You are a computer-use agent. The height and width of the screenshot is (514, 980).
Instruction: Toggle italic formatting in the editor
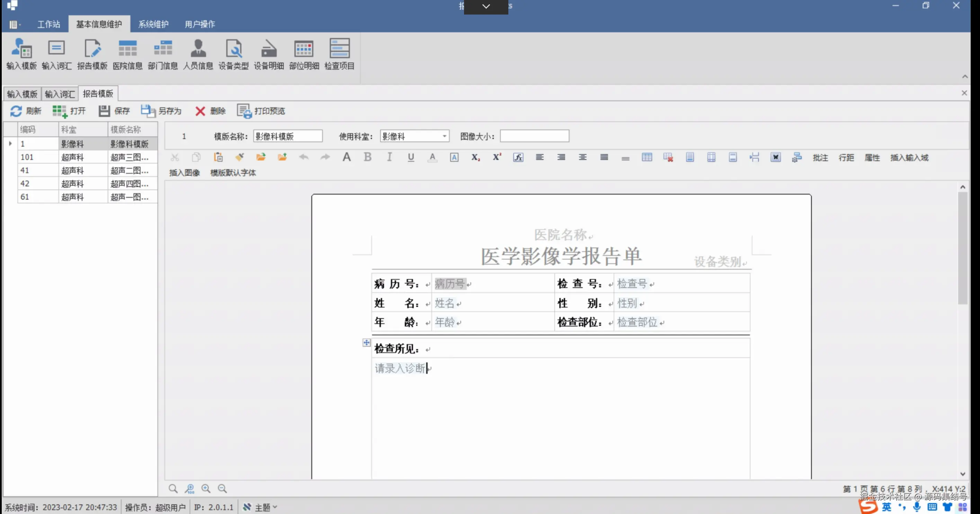(x=389, y=157)
